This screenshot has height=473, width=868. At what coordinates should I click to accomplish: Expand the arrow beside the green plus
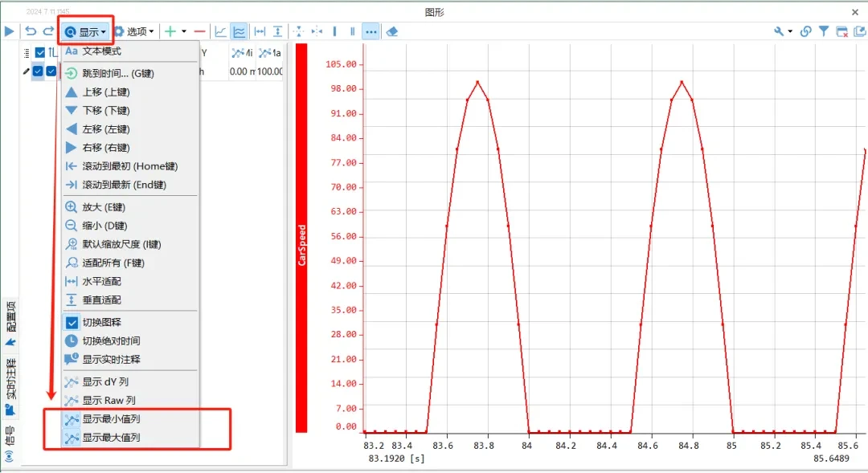click(184, 31)
